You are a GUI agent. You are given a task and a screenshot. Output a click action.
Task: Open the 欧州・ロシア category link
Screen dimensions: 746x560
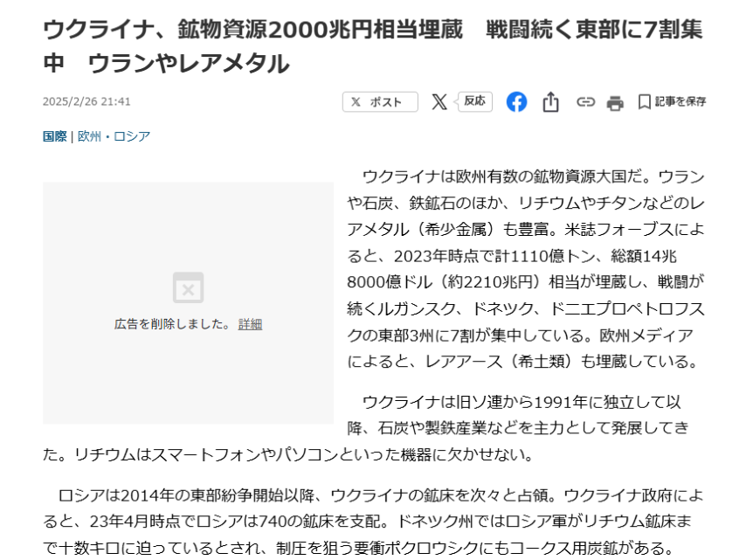[x=114, y=136]
